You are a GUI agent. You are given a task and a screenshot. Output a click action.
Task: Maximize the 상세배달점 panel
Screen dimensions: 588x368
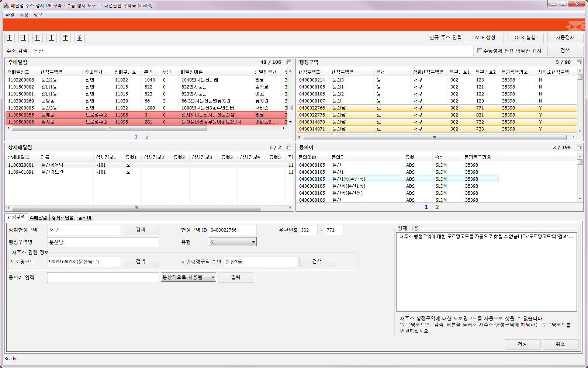289,147
